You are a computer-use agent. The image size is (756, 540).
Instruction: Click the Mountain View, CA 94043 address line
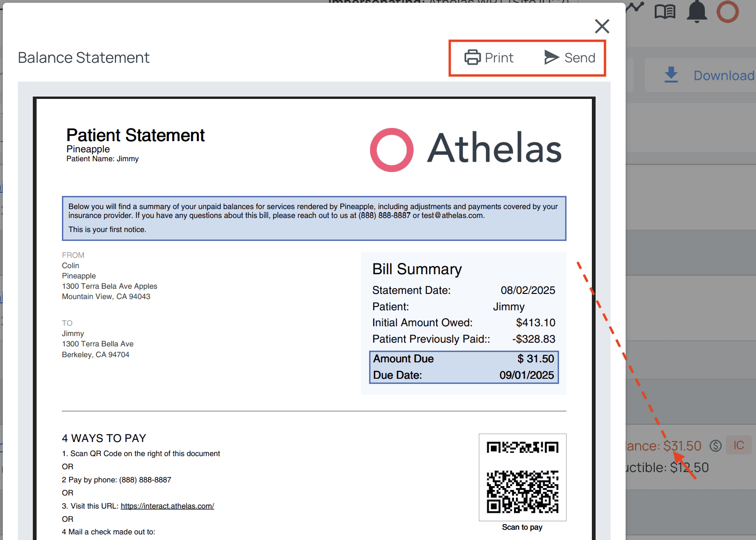tap(106, 296)
